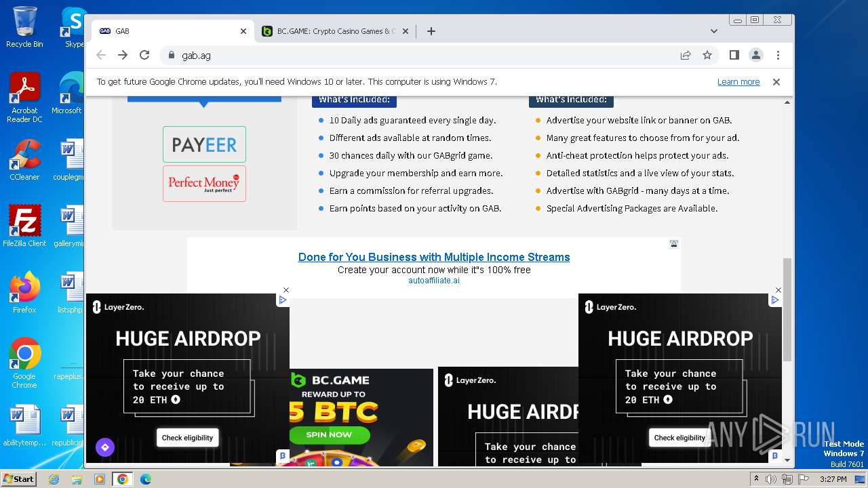Bookmark this page with the star icon
868x488 pixels.
(707, 55)
